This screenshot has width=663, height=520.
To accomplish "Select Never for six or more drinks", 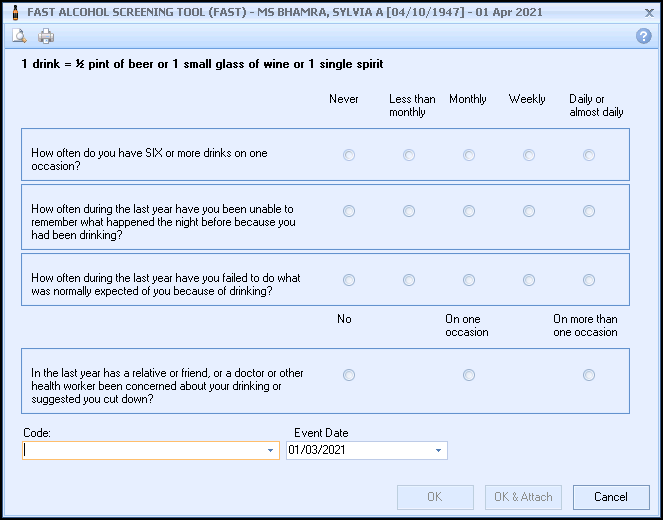I will (349, 155).
